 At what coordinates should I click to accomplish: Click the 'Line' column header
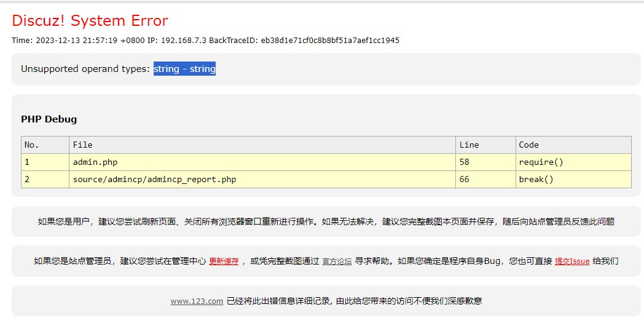[x=468, y=145]
